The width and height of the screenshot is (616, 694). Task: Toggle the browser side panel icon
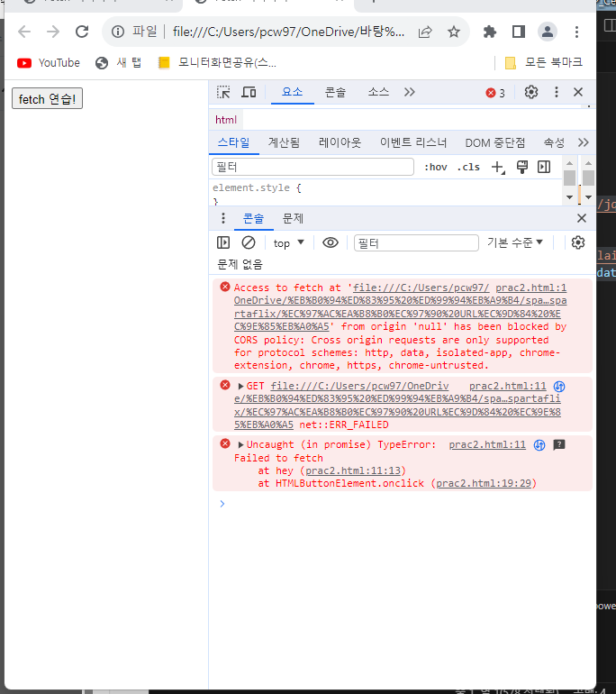518,32
